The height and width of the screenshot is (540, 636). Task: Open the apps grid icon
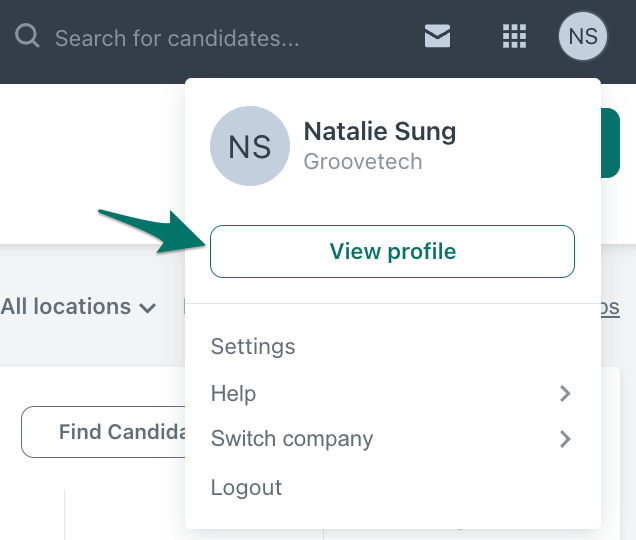[x=513, y=38]
